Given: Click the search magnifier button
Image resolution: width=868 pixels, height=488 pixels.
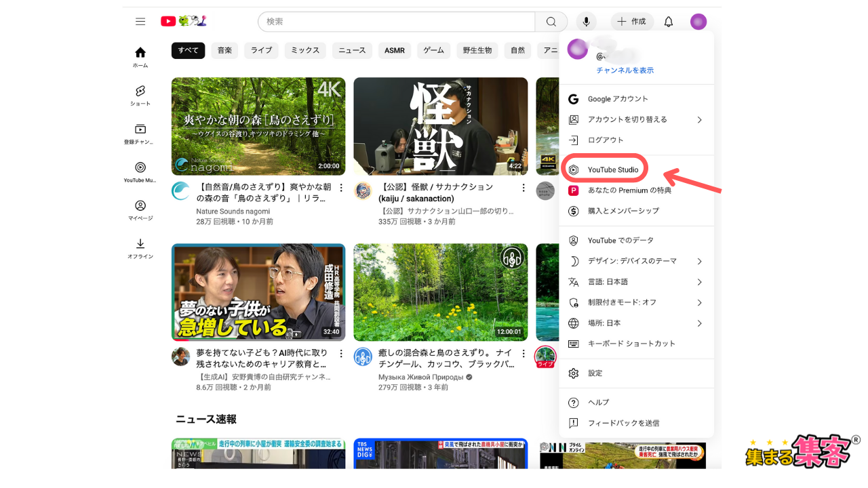Looking at the screenshot, I should click(551, 22).
